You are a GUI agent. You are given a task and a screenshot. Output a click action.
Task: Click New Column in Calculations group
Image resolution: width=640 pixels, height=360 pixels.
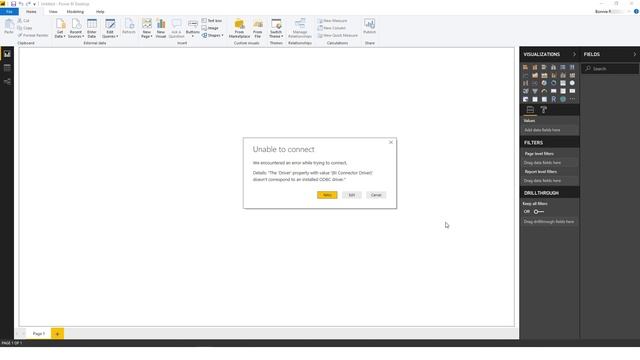tap(332, 28)
